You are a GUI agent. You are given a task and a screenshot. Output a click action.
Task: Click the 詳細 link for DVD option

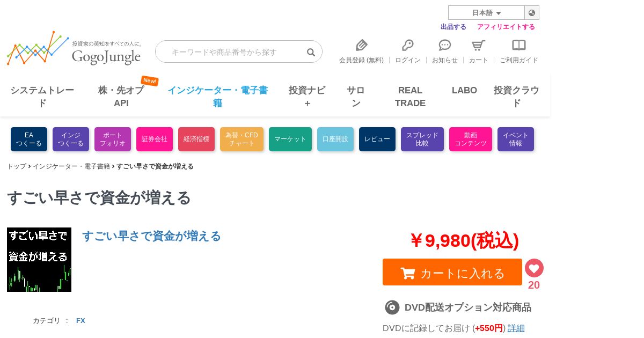516,328
